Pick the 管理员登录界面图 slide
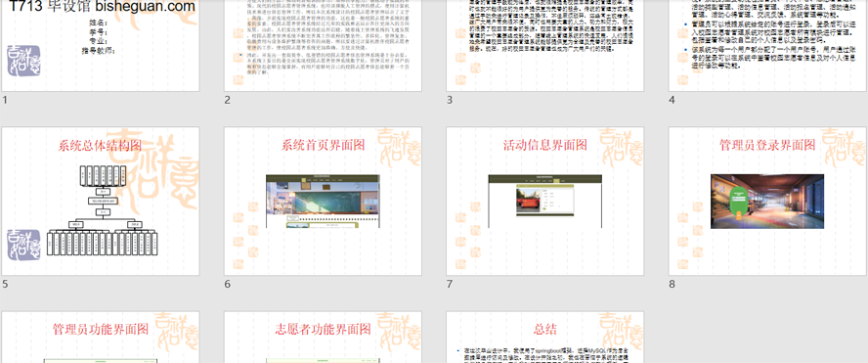 click(x=767, y=202)
